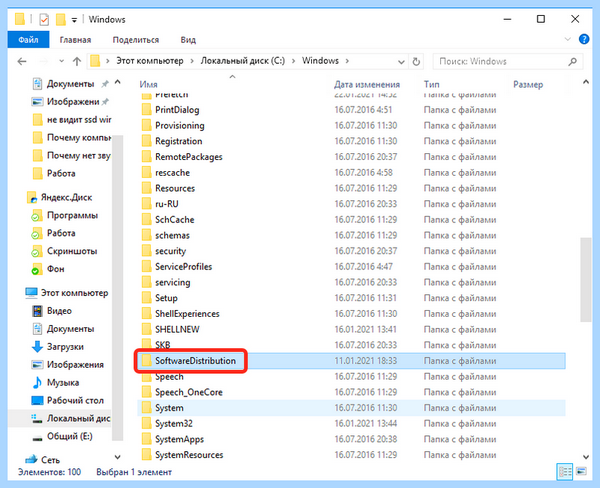The height and width of the screenshot is (488, 600).
Task: Click the file list vertical scrollbar thumb
Action: [585, 280]
